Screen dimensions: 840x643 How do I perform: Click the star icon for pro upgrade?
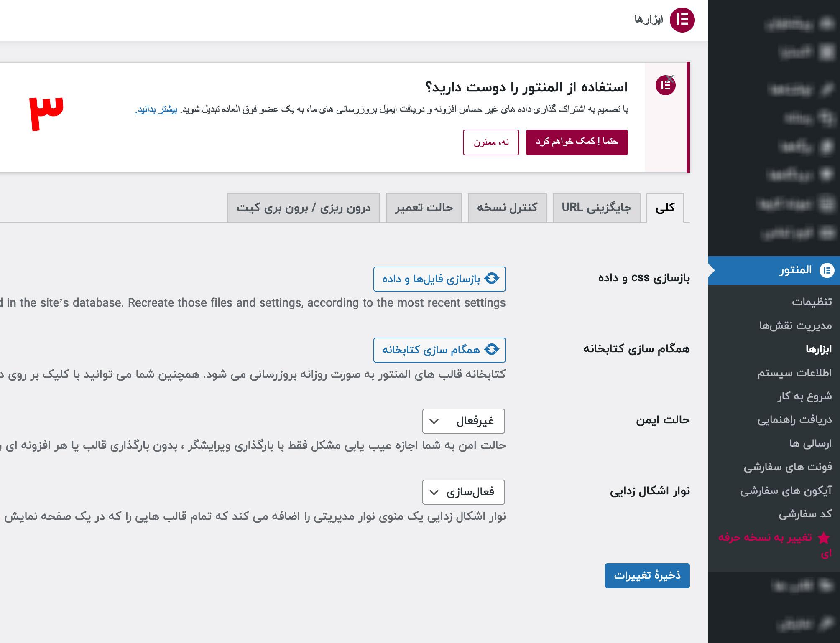(824, 538)
